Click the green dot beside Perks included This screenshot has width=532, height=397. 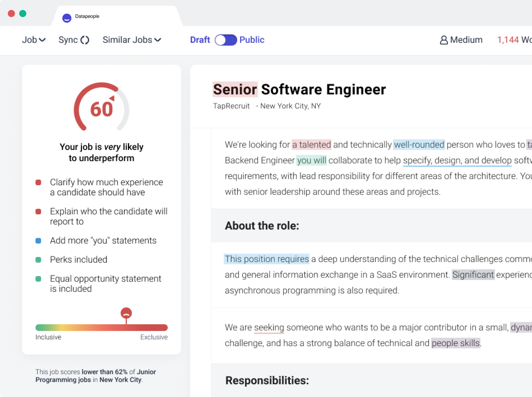pos(39,259)
